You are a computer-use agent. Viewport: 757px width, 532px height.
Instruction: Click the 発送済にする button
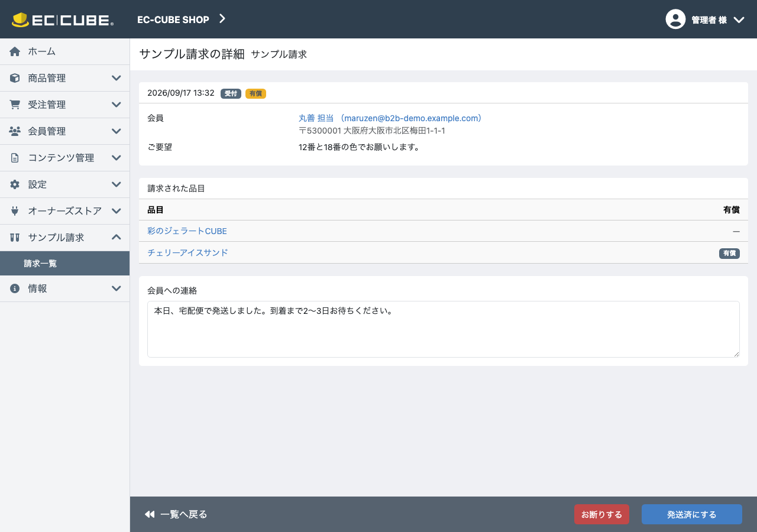coord(692,514)
